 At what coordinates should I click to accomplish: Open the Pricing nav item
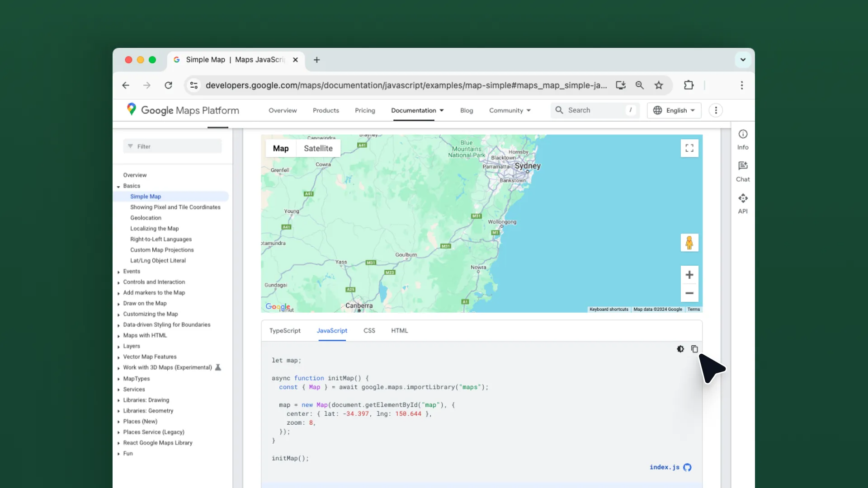(365, 110)
